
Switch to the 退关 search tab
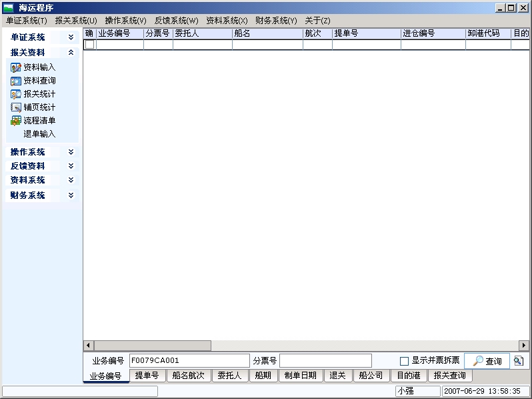click(x=337, y=376)
